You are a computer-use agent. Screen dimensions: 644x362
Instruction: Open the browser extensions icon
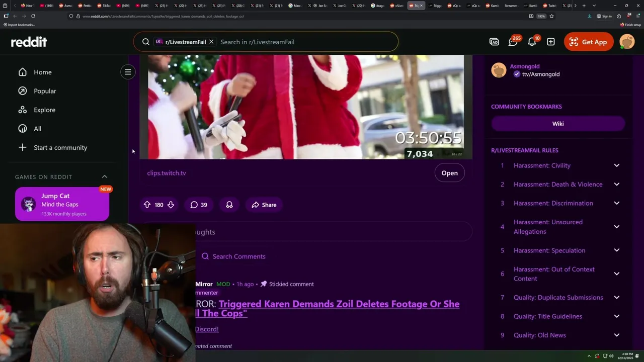tap(619, 16)
